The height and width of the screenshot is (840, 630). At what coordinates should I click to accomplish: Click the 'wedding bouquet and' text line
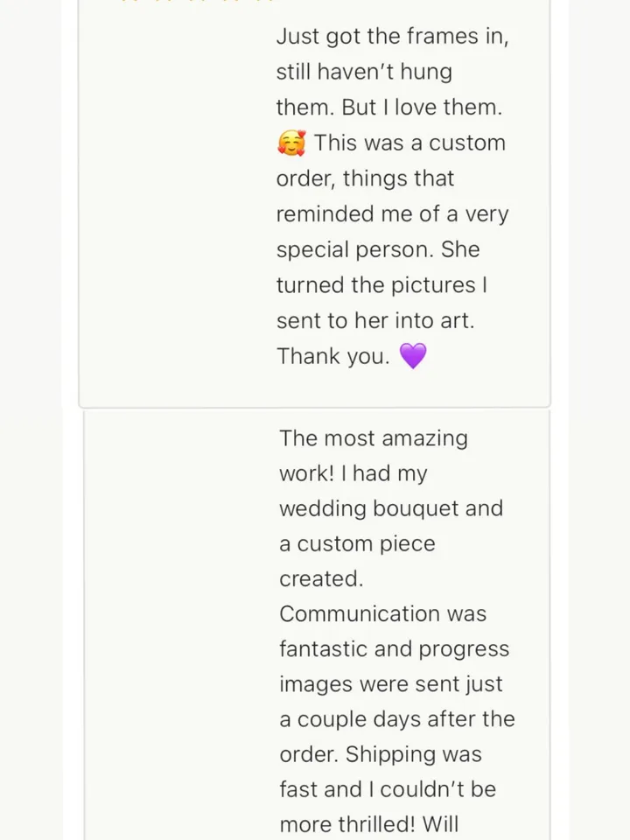[391, 508]
